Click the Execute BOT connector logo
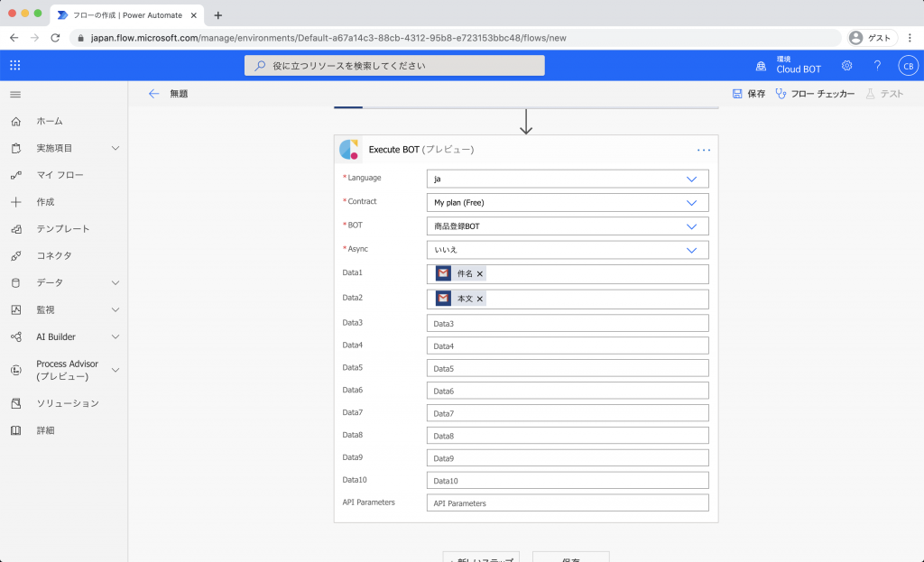The height and width of the screenshot is (562, 924). [349, 150]
